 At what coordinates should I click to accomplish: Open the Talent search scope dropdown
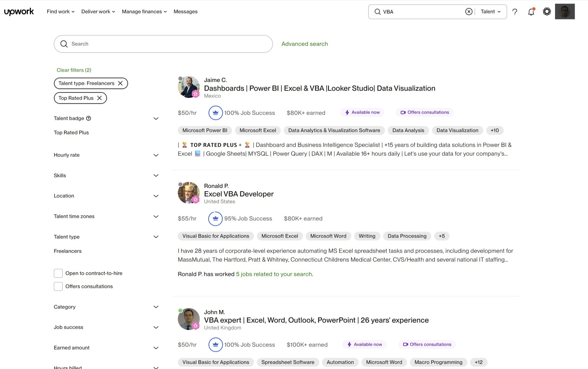click(491, 11)
